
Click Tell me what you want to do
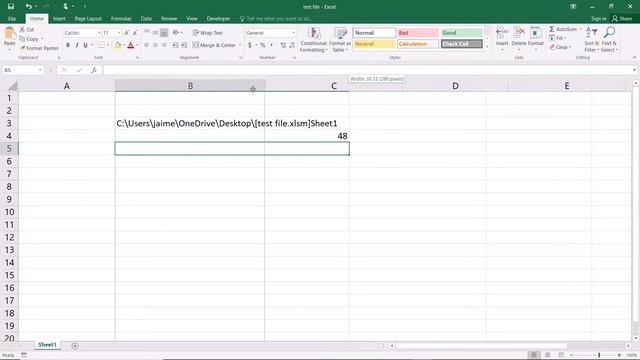[x=276, y=19]
